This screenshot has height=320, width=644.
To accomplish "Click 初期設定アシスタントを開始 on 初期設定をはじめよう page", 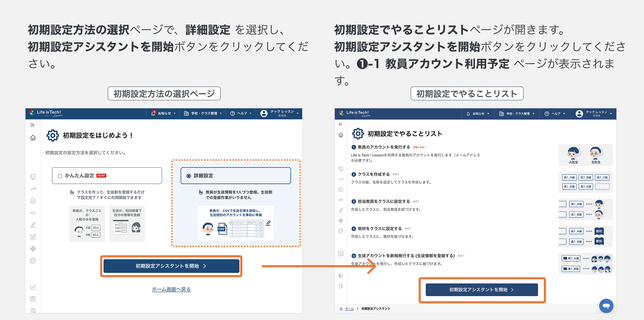I will click(171, 266).
